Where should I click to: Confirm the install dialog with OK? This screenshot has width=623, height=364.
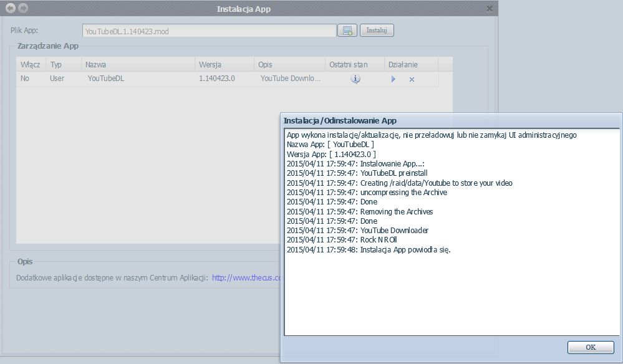coord(591,347)
